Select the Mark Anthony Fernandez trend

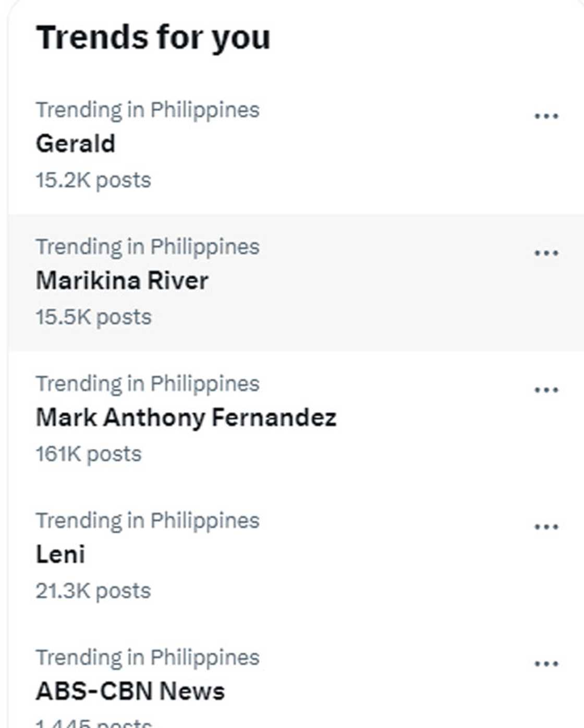pyautogui.click(x=186, y=418)
